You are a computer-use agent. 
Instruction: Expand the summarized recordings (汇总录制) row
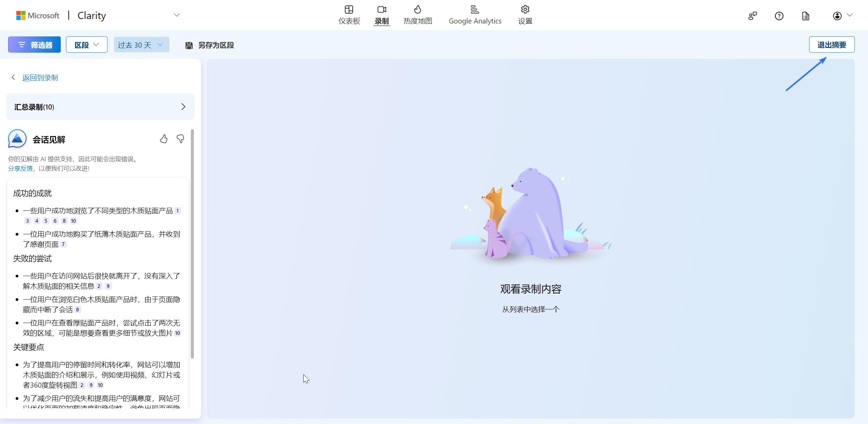coord(100,107)
